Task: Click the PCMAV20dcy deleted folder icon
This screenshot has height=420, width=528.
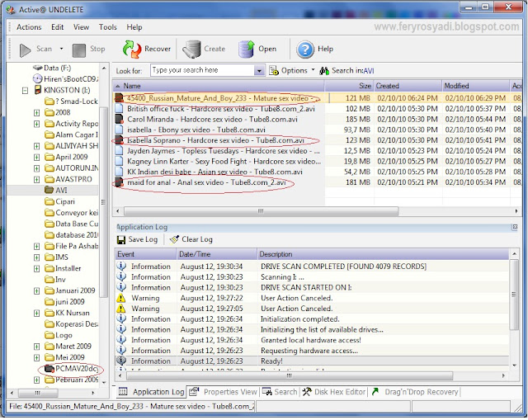Action: pos(49,369)
